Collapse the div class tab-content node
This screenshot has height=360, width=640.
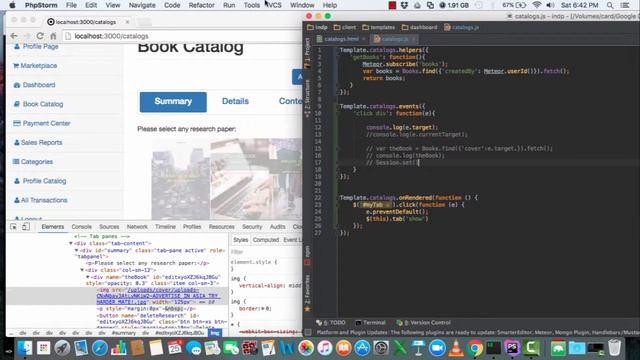click(71, 244)
